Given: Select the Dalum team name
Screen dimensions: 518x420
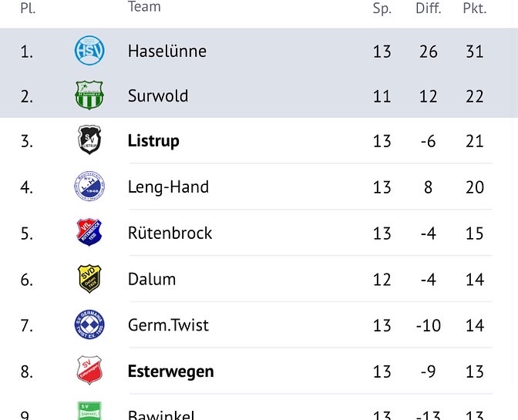Looking at the screenshot, I should [x=152, y=279].
